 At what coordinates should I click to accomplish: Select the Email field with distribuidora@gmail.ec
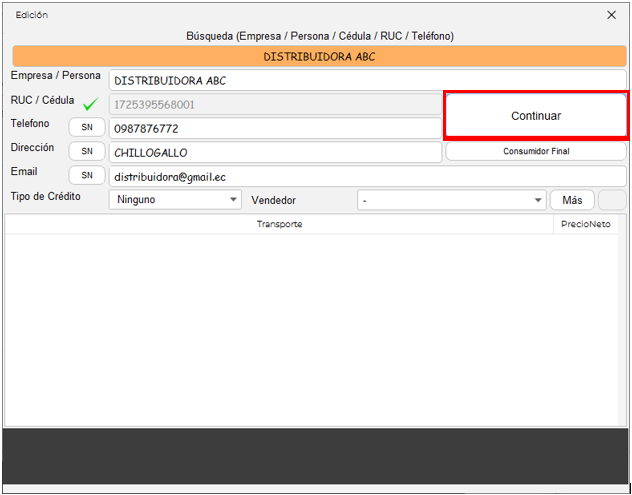[367, 175]
